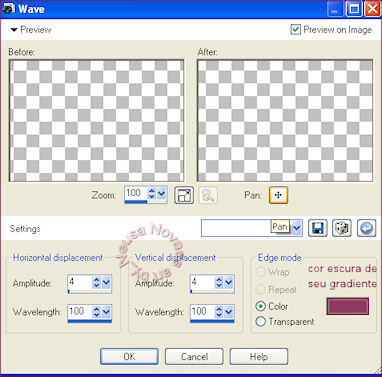Click the OK button
382x377 pixels.
pyautogui.click(x=129, y=357)
